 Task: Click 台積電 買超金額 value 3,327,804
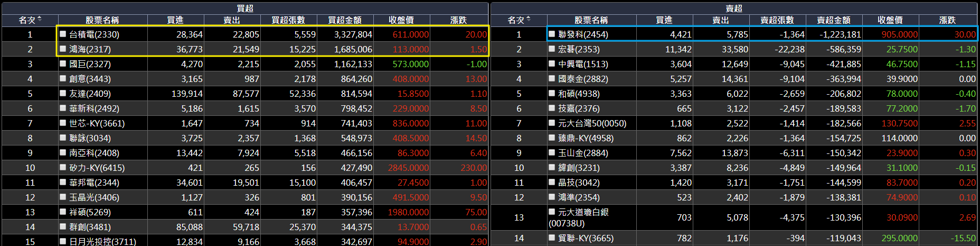(x=353, y=34)
